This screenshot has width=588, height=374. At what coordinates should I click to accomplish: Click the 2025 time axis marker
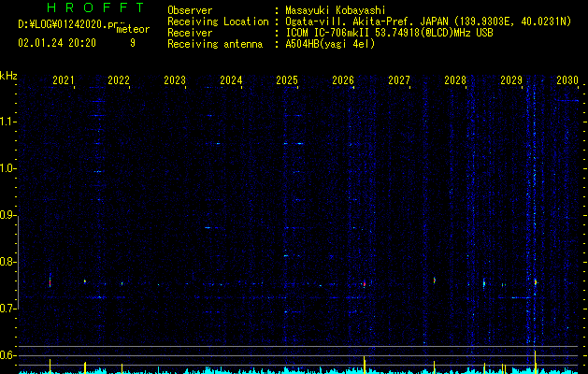point(287,80)
